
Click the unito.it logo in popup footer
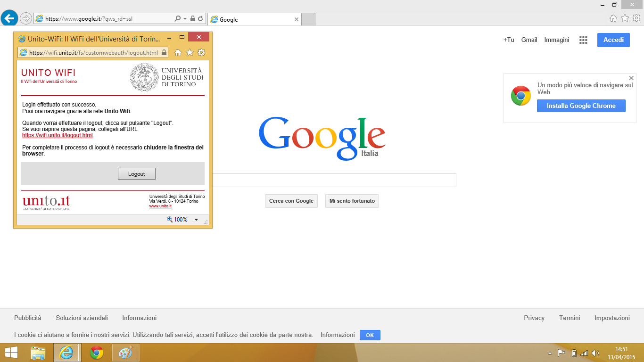pos(46,202)
